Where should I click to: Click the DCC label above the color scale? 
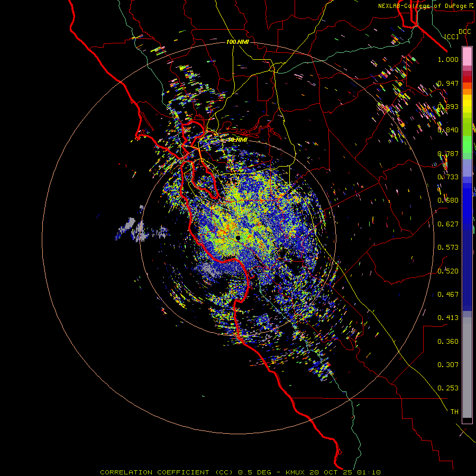464,32
